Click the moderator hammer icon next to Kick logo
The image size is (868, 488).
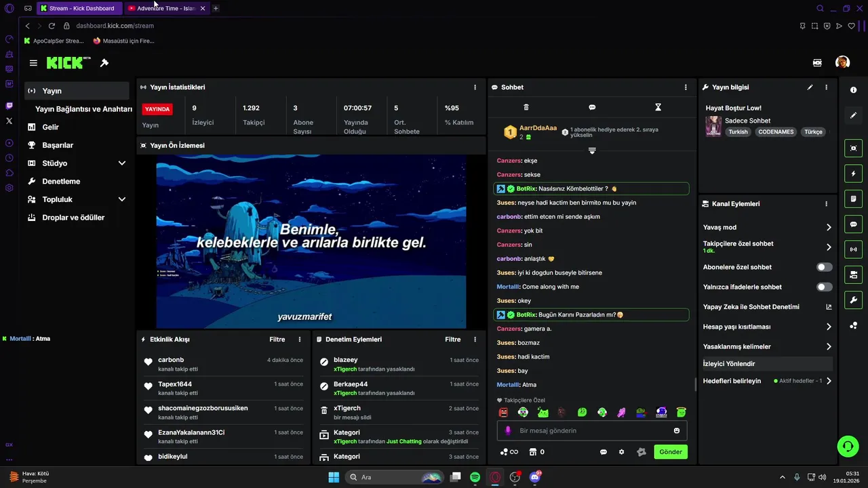[104, 63]
